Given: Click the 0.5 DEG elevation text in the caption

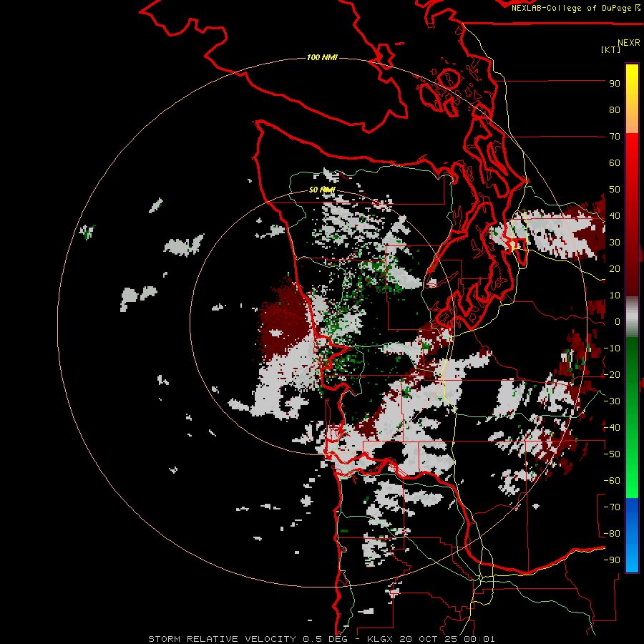Looking at the screenshot, I should [x=326, y=639].
